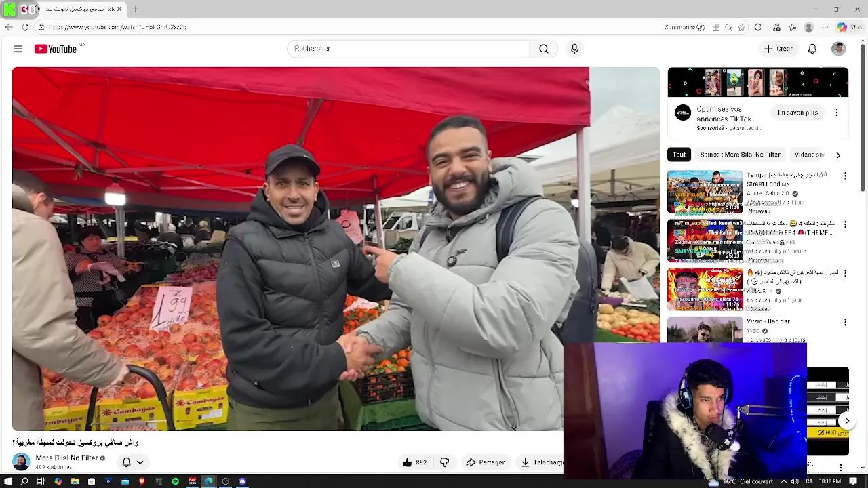The image size is (868, 488).
Task: Open Mcre Bilal No Filter channel name
Action: click(66, 458)
